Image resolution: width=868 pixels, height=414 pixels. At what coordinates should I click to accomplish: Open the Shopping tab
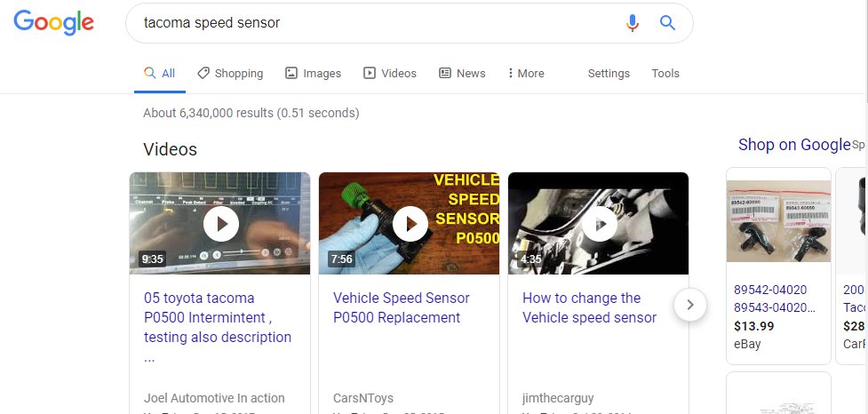tap(230, 73)
